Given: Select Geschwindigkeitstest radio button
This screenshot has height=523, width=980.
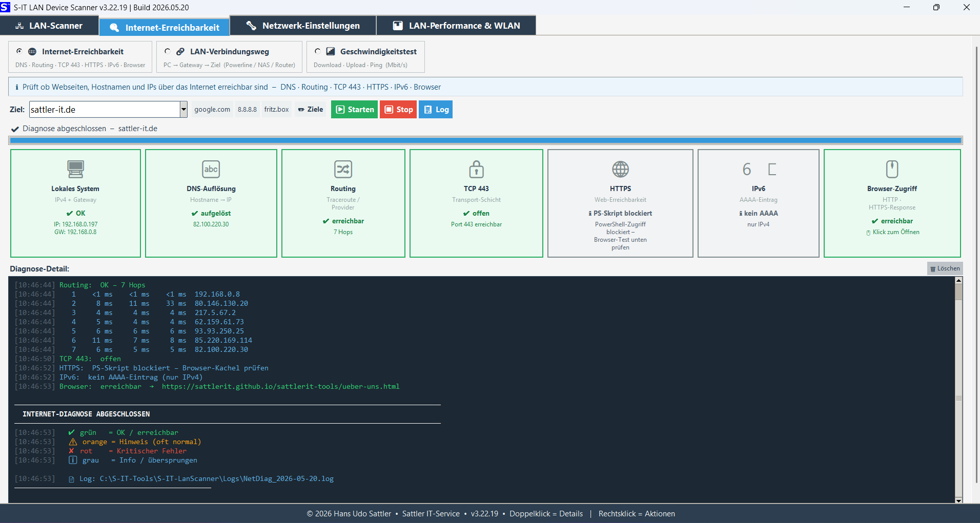Looking at the screenshot, I should point(318,51).
